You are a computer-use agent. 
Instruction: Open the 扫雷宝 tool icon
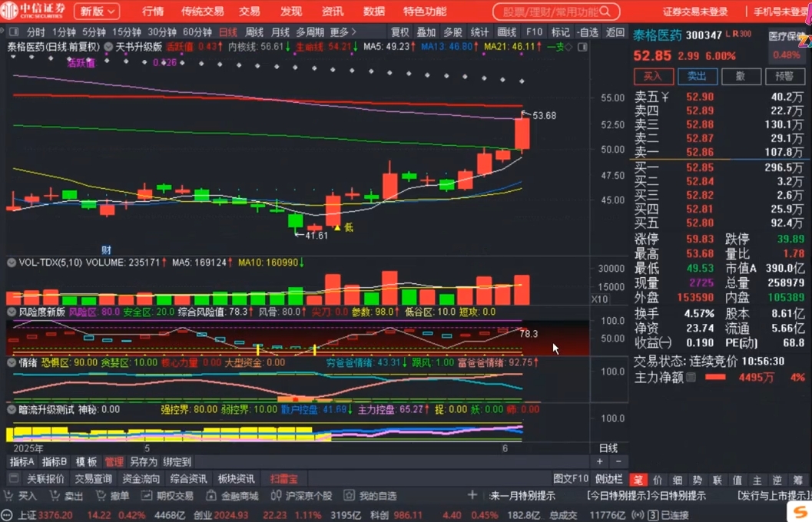283,477
